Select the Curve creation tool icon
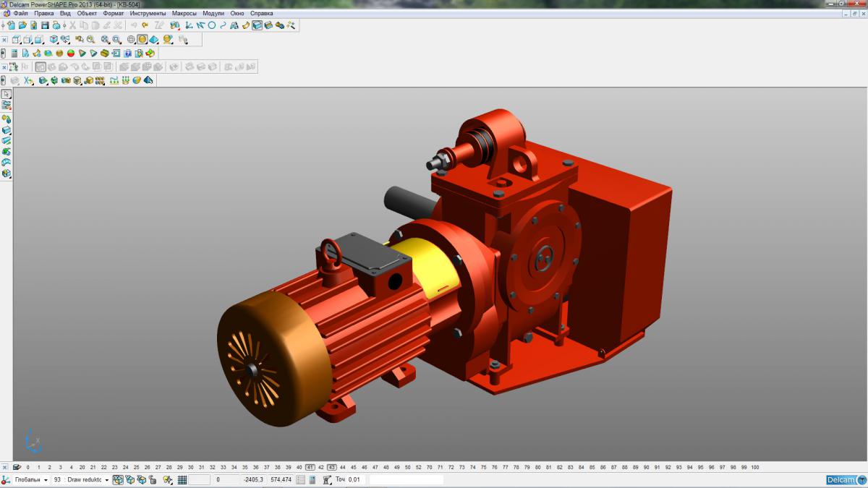 coord(223,25)
